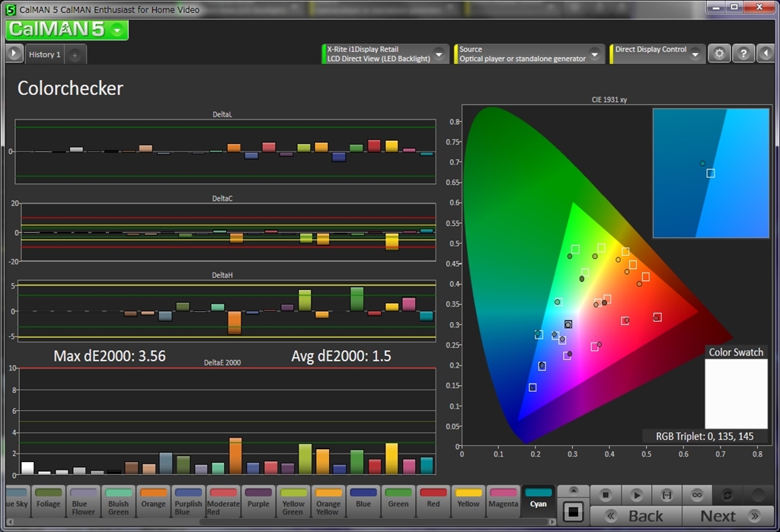
Task: Expand the Direct Display Control dropdown
Action: click(695, 54)
